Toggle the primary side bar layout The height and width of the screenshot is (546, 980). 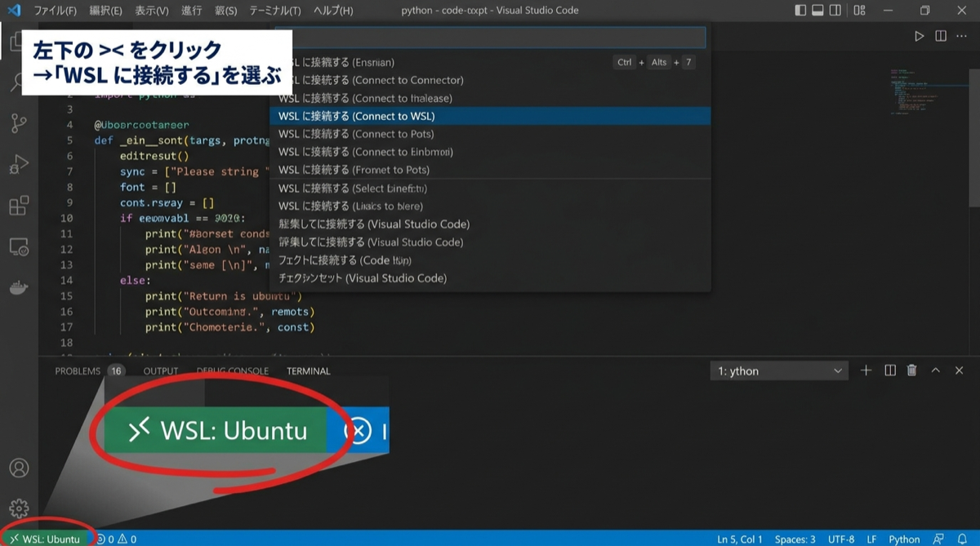(x=800, y=11)
